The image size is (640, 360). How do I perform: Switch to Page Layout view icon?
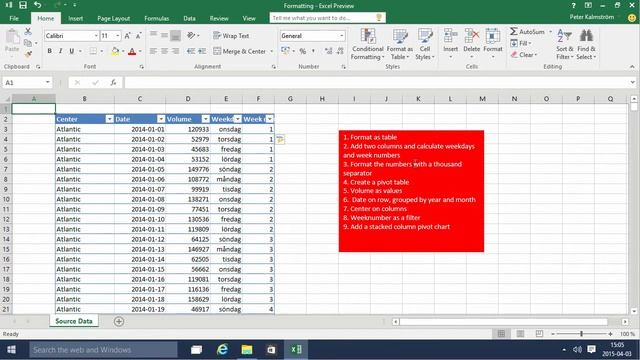[520, 334]
